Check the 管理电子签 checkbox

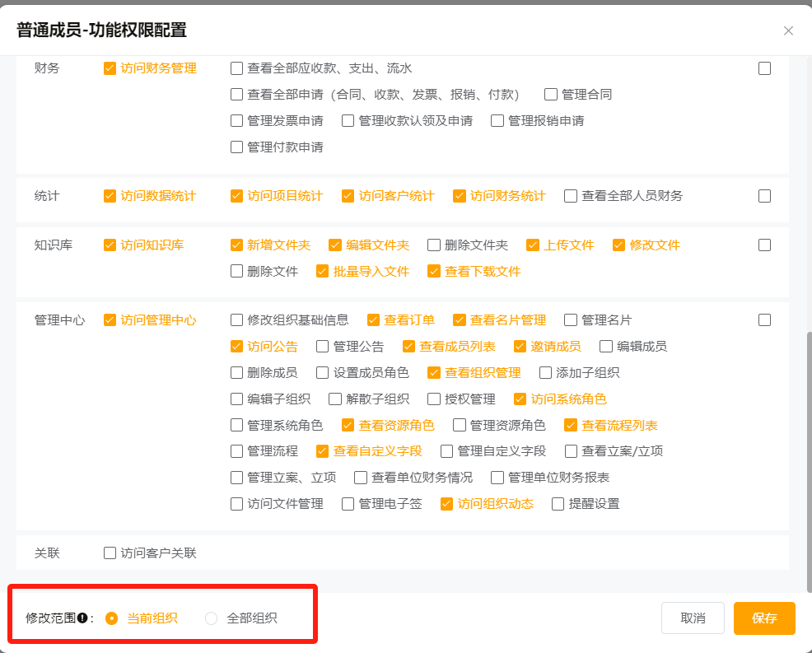click(348, 504)
